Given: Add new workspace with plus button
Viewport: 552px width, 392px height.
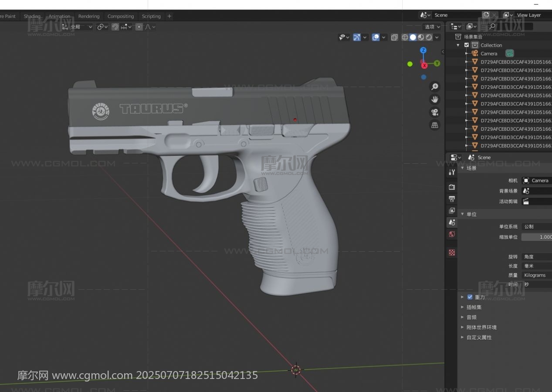Looking at the screenshot, I should (169, 16).
